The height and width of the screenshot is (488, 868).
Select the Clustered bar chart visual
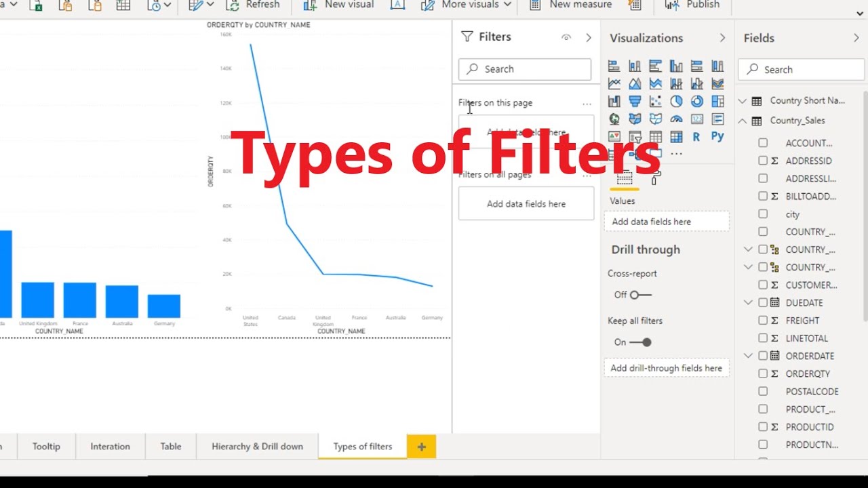(x=655, y=66)
